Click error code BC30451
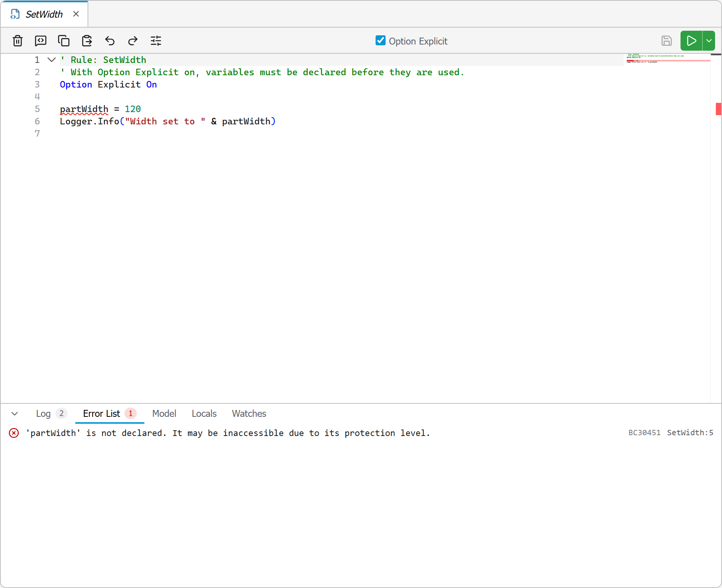 pyautogui.click(x=644, y=433)
